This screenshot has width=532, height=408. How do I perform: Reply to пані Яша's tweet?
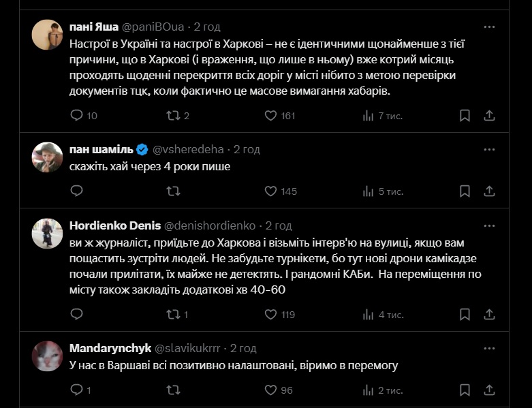[77, 116]
